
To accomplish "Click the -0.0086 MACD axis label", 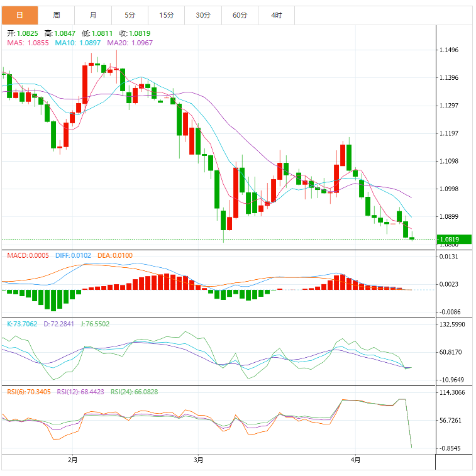I will pyautogui.click(x=450, y=312).
